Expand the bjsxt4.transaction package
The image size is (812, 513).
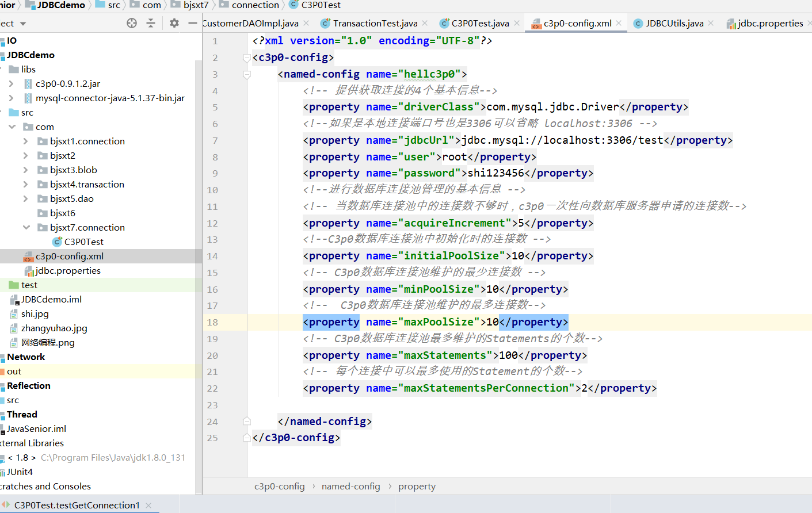point(25,184)
